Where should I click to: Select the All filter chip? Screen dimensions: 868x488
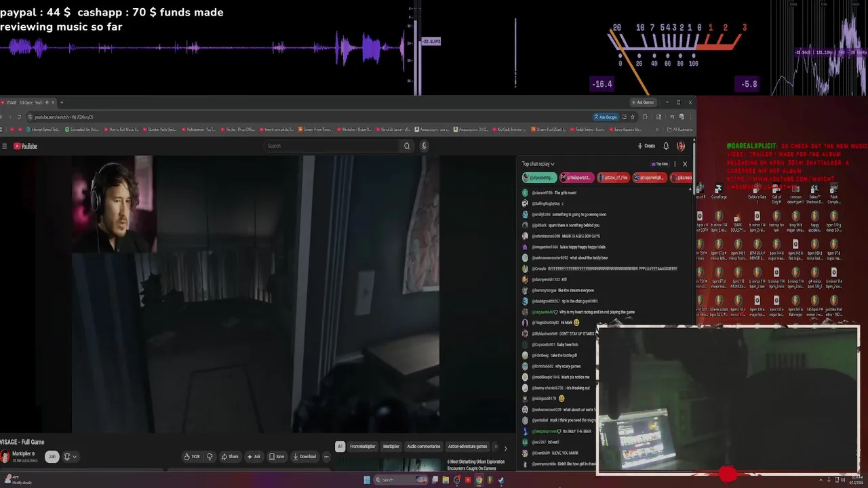(x=340, y=447)
